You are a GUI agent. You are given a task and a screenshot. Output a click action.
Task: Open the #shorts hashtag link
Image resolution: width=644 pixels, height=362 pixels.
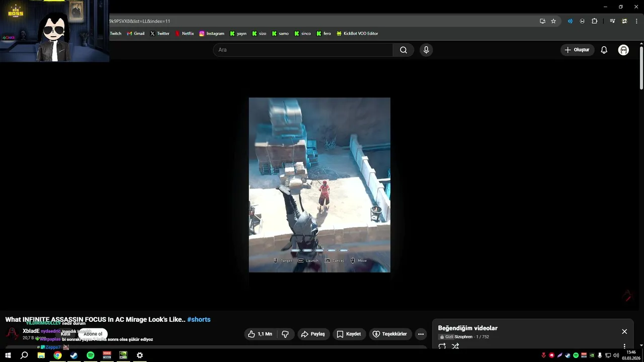click(x=199, y=319)
